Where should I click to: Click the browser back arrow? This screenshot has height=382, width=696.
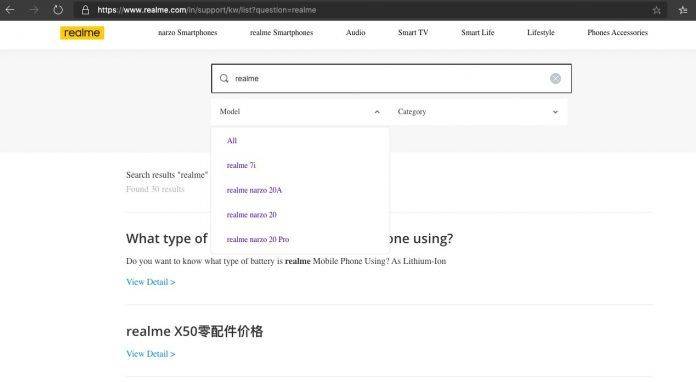click(x=10, y=10)
